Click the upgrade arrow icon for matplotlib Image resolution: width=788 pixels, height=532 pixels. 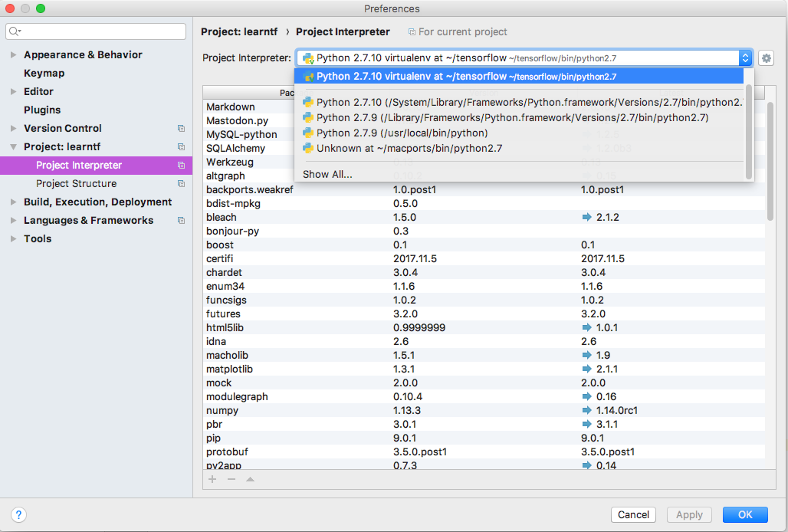coord(586,369)
